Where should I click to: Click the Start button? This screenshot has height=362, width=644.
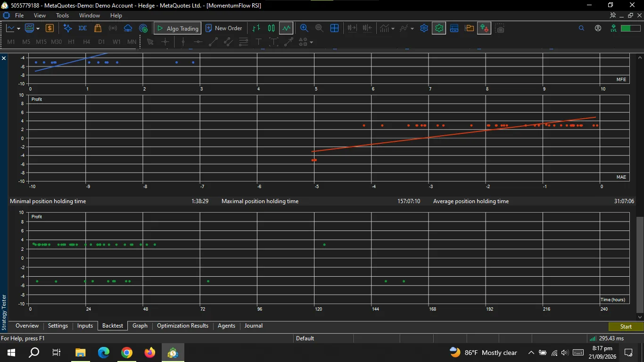pos(626,327)
